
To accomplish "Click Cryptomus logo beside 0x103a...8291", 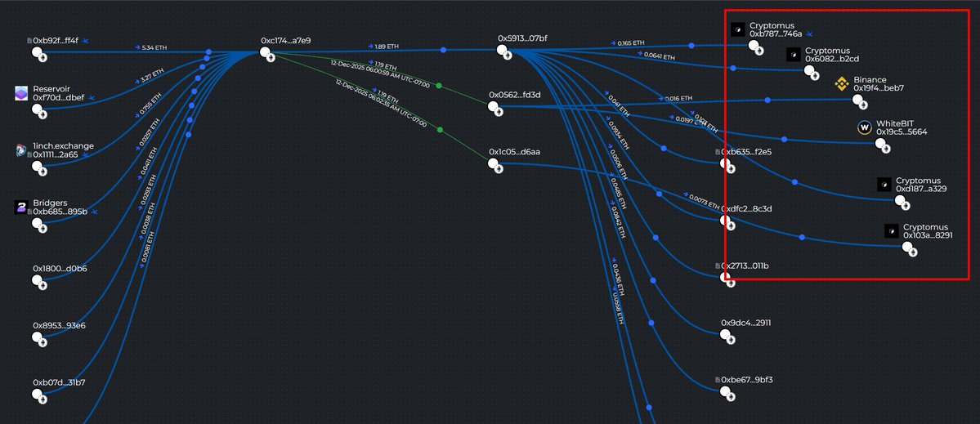I will tap(891, 232).
